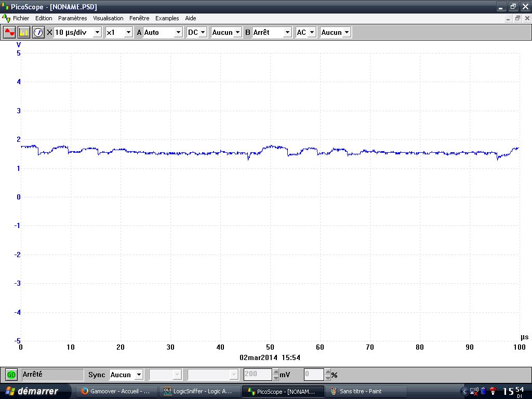Click the 02mar2014 15:54 timestamp label
This screenshot has height=399, width=532.
tap(270, 357)
